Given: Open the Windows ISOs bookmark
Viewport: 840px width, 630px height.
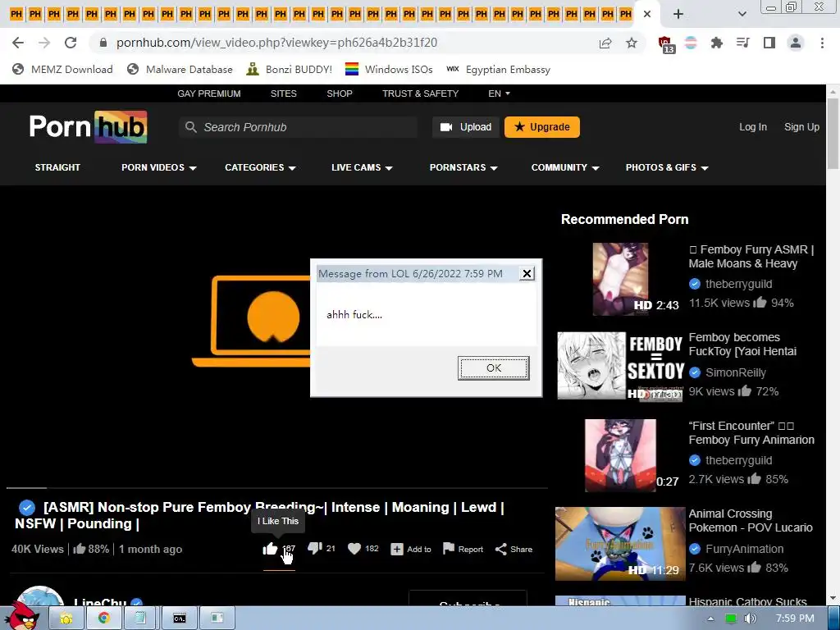Looking at the screenshot, I should (389, 69).
